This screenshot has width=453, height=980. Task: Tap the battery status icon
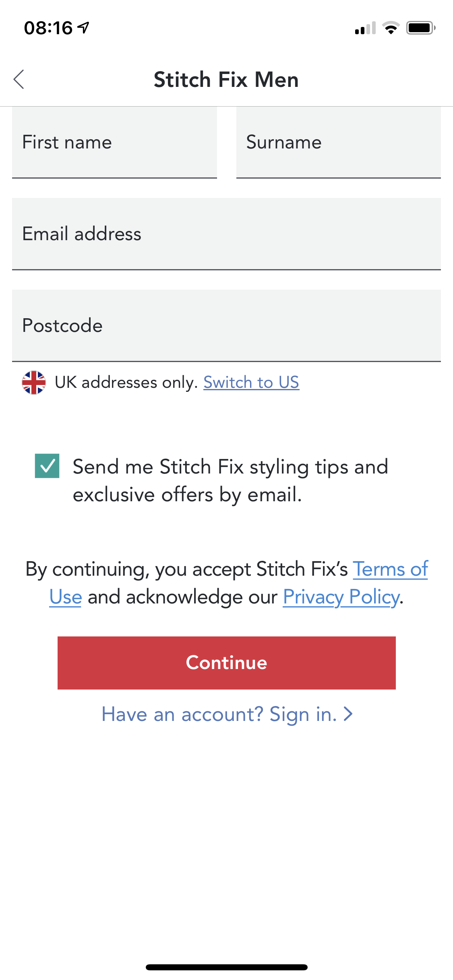(421, 28)
